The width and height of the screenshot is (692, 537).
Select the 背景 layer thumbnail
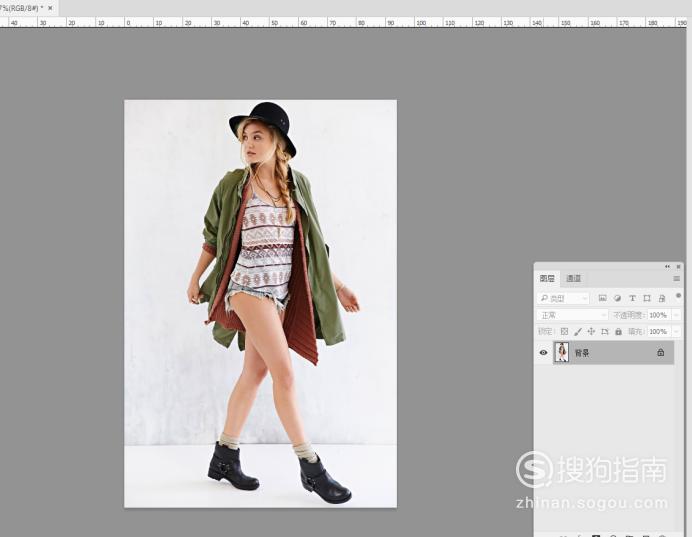[561, 352]
